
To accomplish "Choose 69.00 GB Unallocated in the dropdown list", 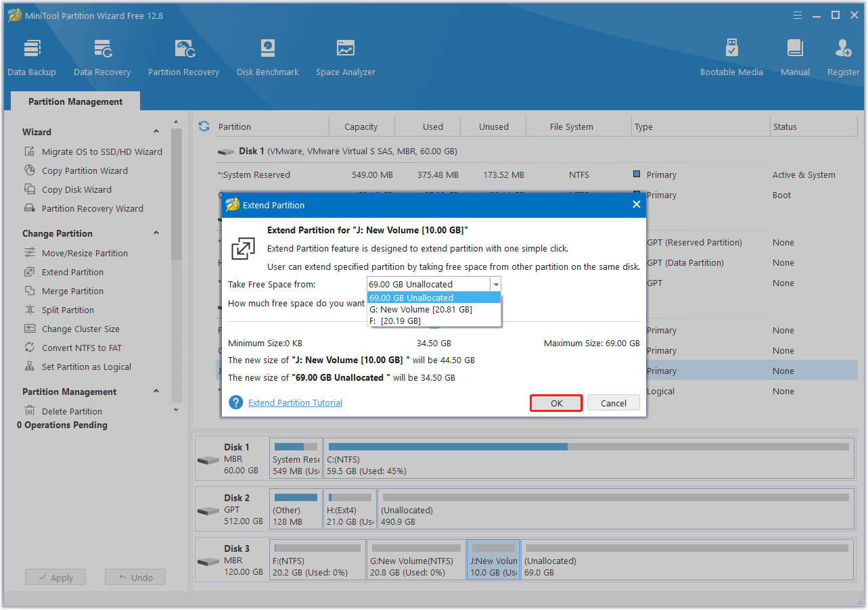I will [x=434, y=298].
